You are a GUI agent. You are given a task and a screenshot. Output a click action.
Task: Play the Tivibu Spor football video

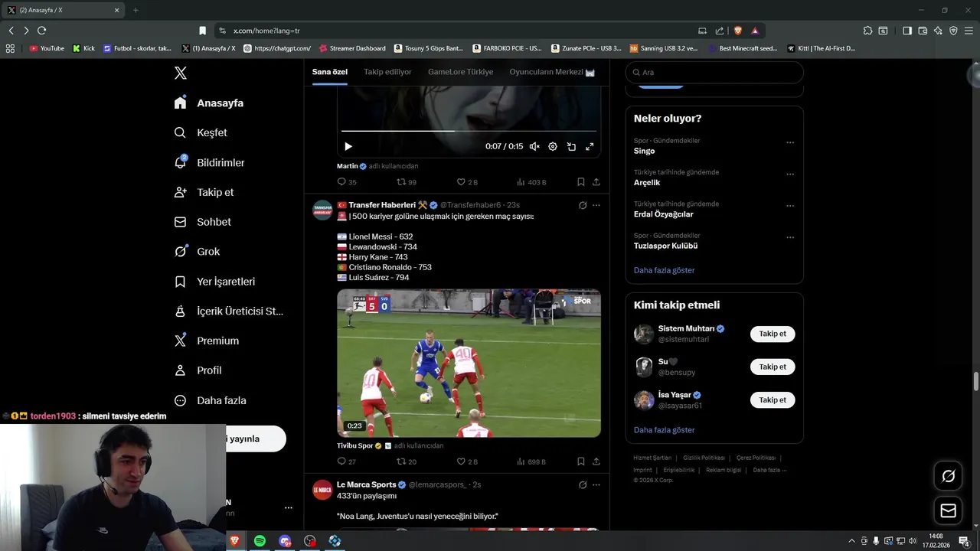click(469, 363)
